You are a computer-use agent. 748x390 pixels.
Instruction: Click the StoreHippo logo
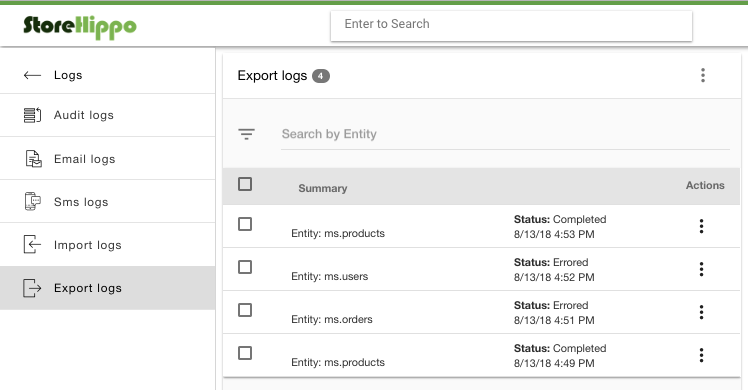point(80,27)
